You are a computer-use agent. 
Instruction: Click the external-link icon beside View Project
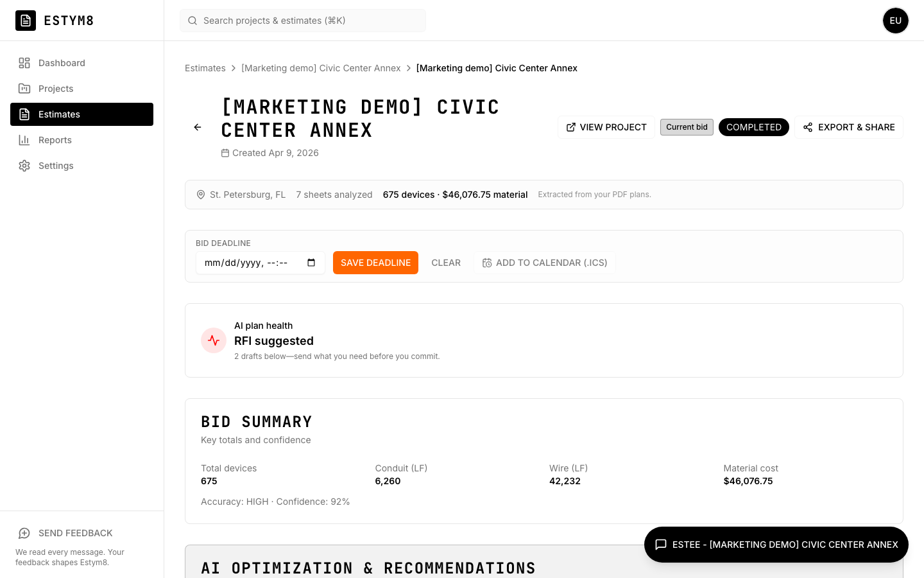[570, 127]
